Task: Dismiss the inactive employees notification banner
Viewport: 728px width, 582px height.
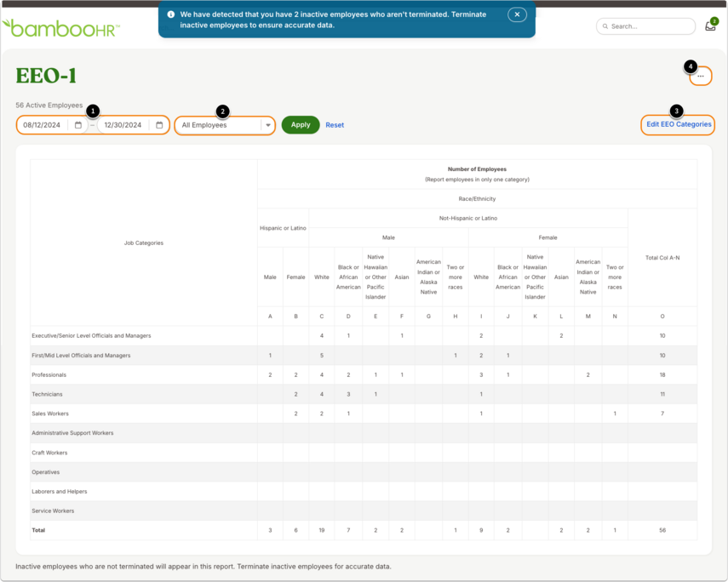Action: [517, 14]
